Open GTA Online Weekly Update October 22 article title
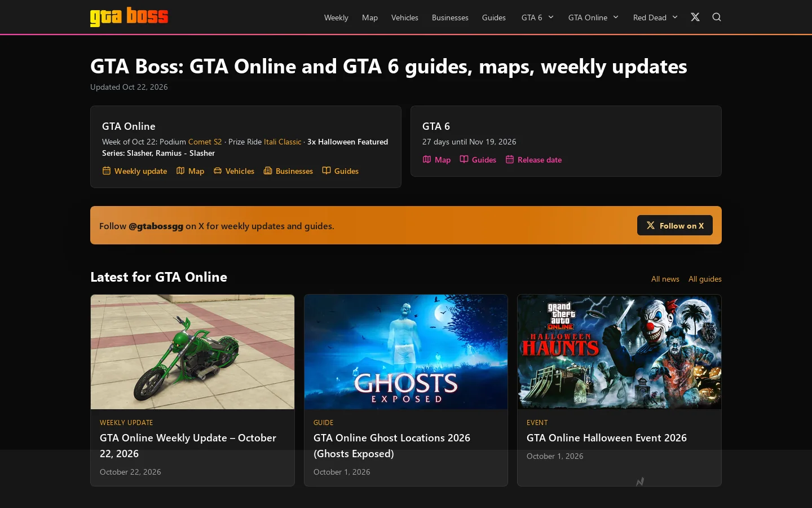 pyautogui.click(x=188, y=446)
